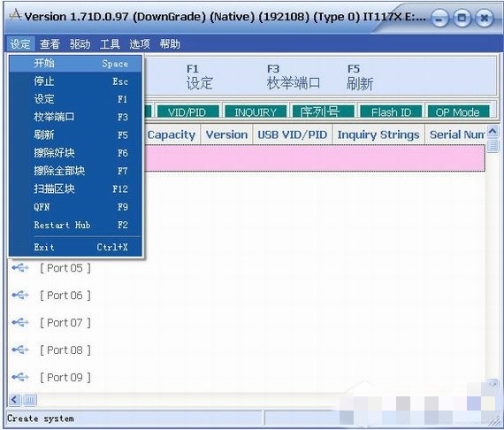Open the 设定 menu in menu bar
Image resolution: width=504 pixels, height=430 pixels.
20,43
